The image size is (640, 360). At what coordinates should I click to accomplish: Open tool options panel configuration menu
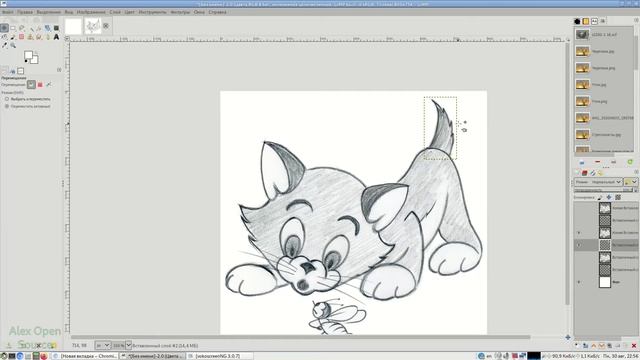pos(59,70)
